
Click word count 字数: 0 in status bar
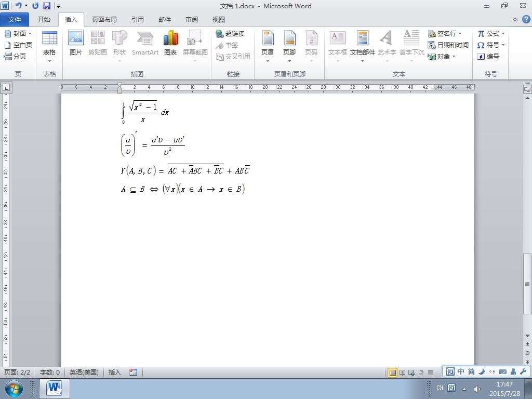point(49,372)
